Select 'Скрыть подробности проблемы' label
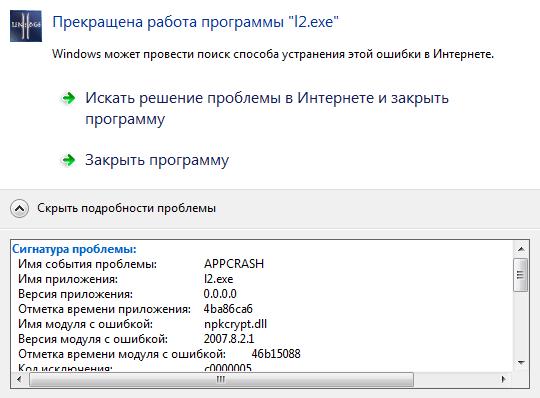 click(x=126, y=208)
